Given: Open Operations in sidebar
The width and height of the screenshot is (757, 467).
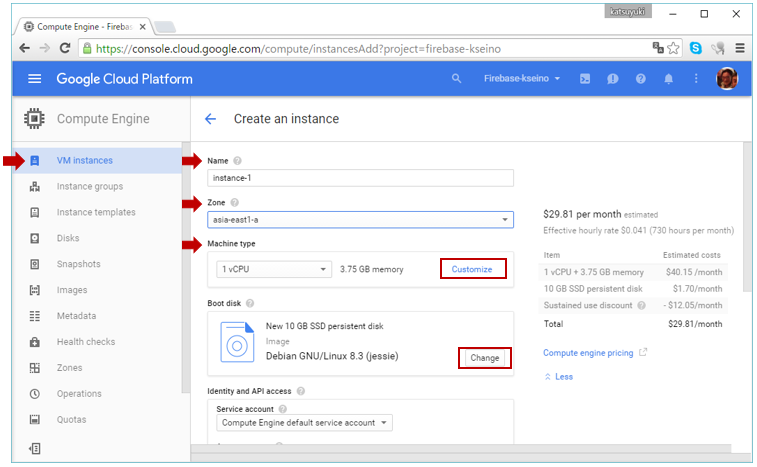Looking at the screenshot, I should point(97,394).
